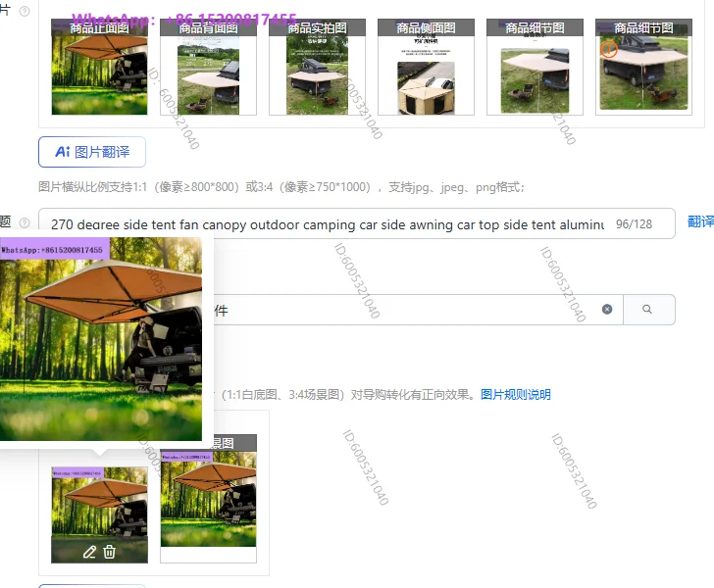Open the last 商品细节图 thumbnail with orange circle

point(643,67)
